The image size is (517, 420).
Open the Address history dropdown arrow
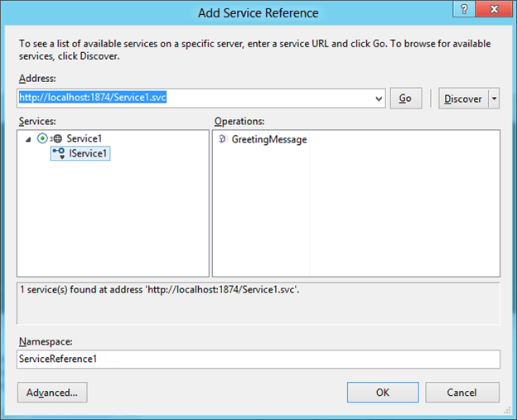(379, 99)
